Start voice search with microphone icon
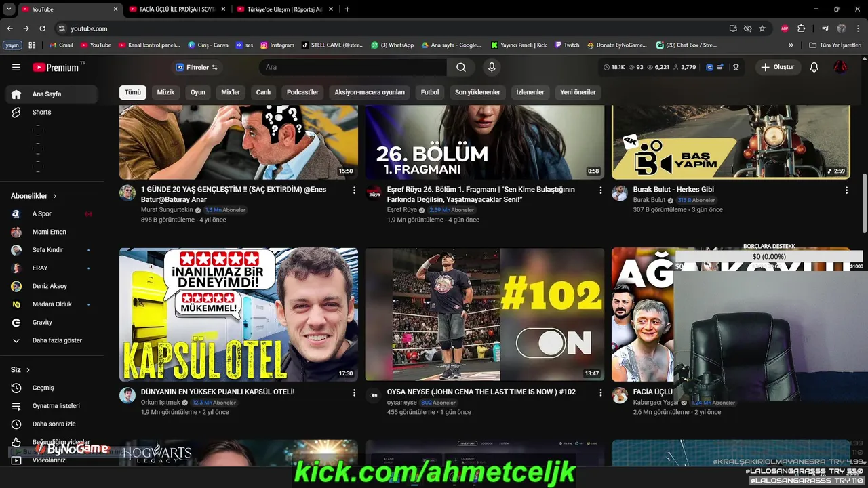Viewport: 868px width, 488px height. (492, 67)
